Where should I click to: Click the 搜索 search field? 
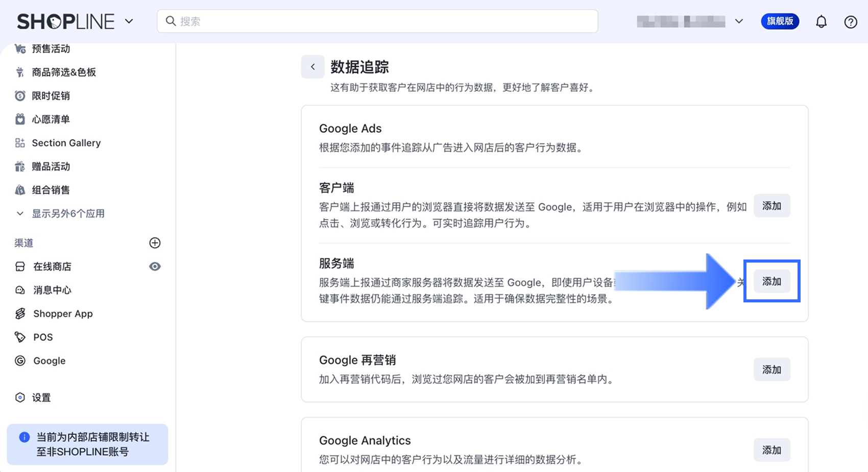pos(378,21)
